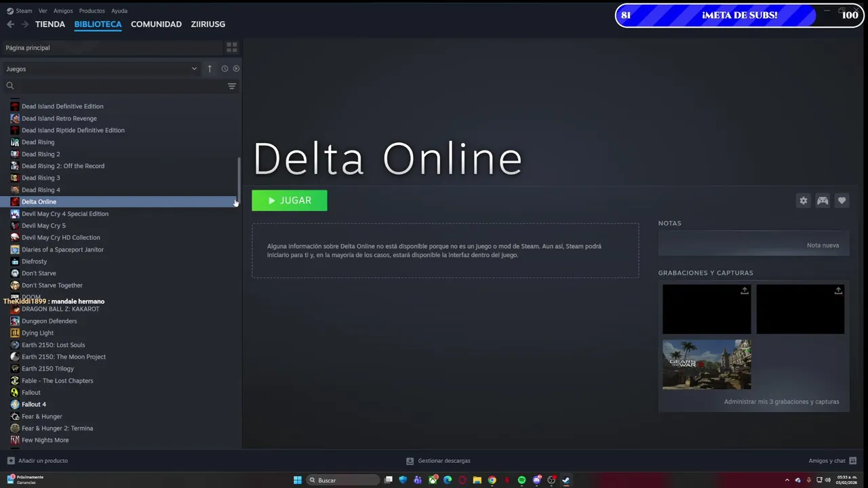Open controller settings for Delta Online
Screen dimensions: 868x488
point(823,201)
